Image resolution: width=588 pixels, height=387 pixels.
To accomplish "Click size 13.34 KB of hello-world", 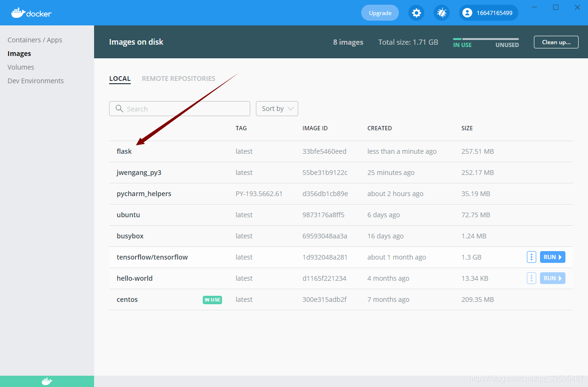I will (x=475, y=278).
